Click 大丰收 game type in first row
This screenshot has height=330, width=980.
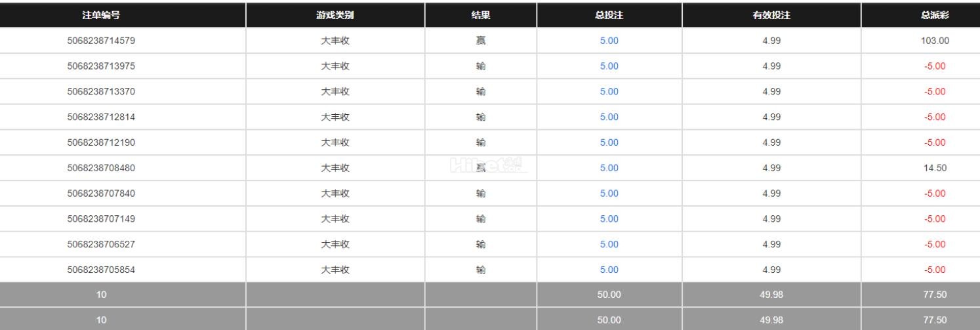coord(335,41)
